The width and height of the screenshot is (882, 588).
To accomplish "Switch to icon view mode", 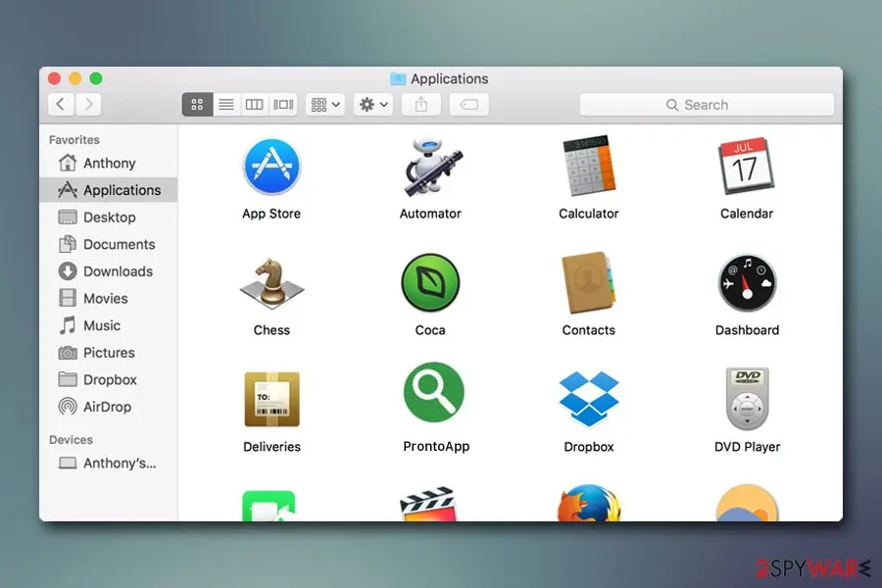I will click(197, 105).
